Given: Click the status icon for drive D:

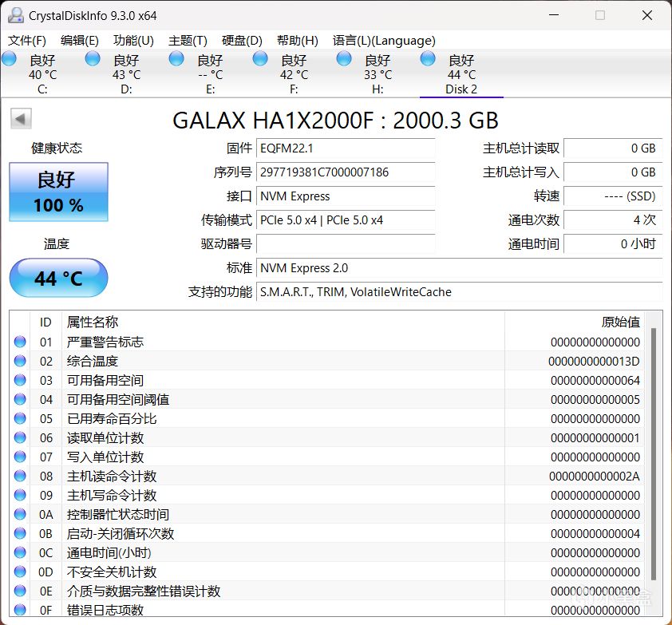Looking at the screenshot, I should coord(92,59).
